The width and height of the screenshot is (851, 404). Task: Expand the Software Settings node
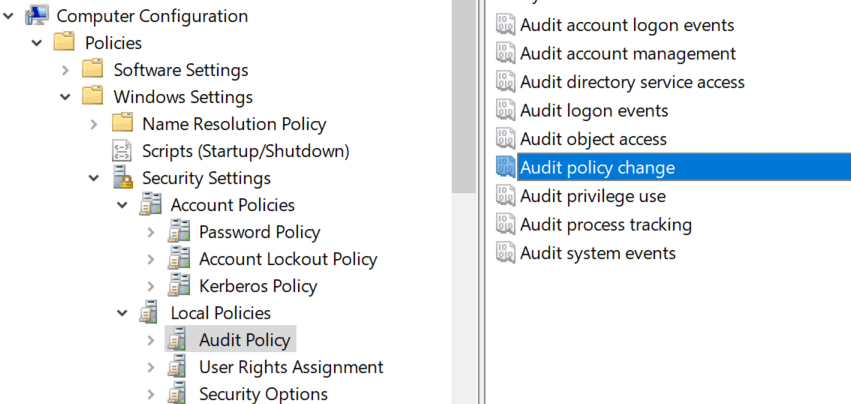tap(65, 70)
